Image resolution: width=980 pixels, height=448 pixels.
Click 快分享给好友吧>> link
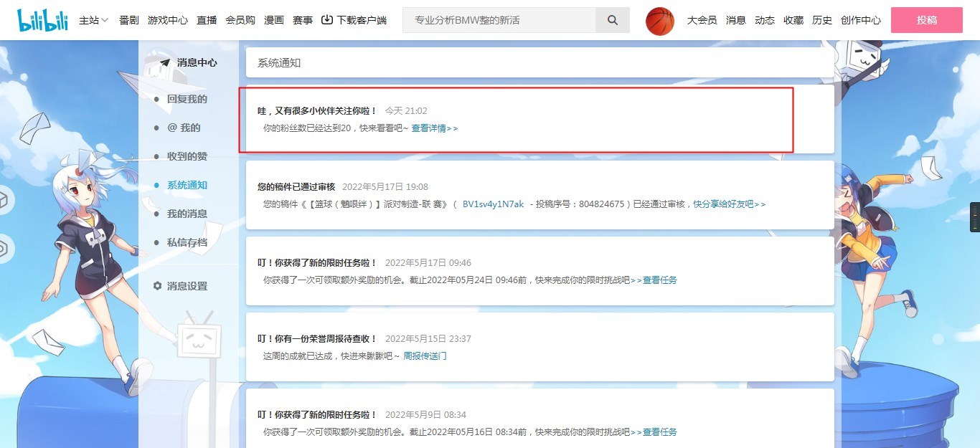(730, 204)
